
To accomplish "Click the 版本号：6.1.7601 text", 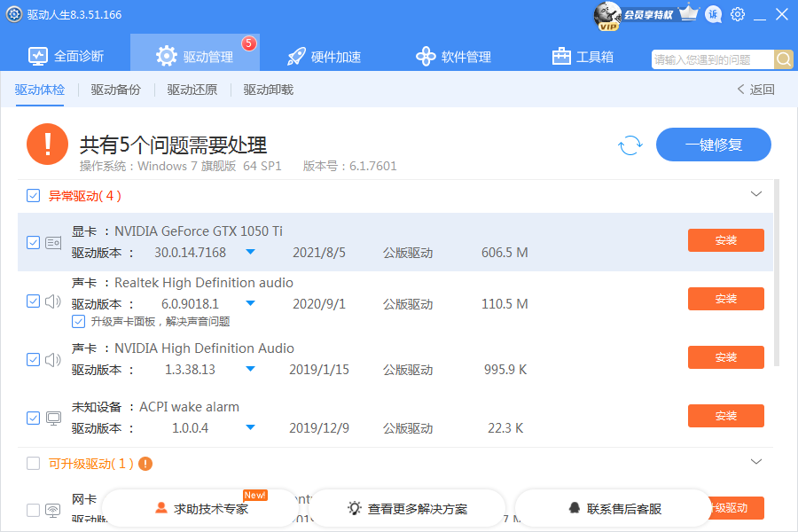I will (x=349, y=166).
